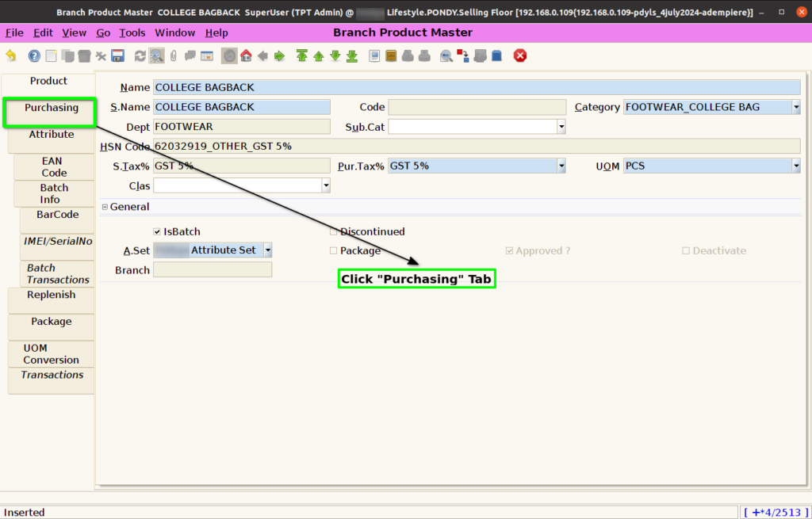Switch to the Replenish tab

coord(52,300)
